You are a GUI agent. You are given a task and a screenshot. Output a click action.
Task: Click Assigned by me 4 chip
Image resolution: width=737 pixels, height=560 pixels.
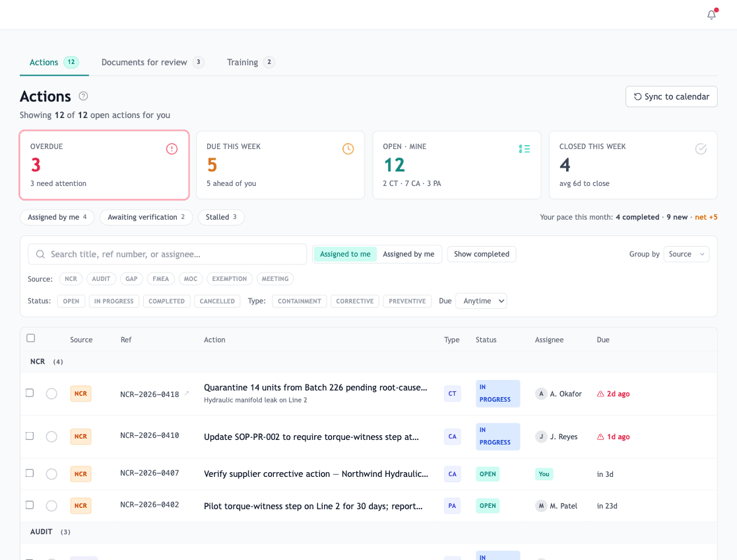(x=57, y=217)
